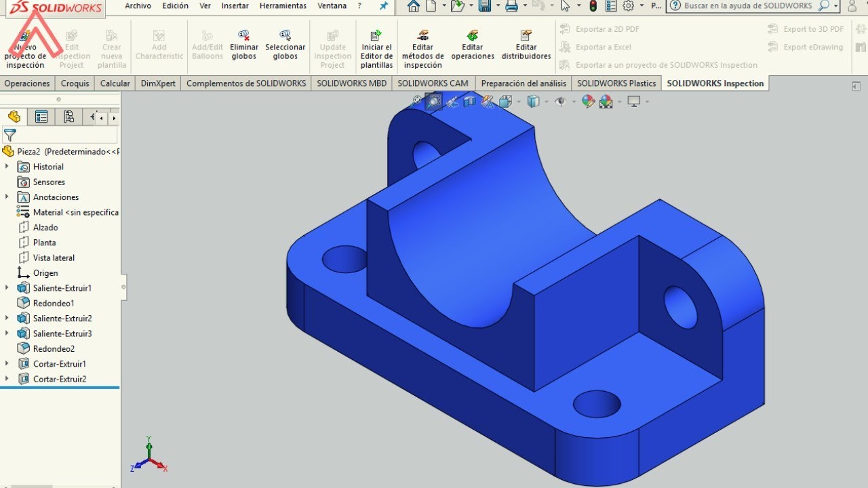This screenshot has height=488, width=868.
Task: Click the Zoom to Fit view icon
Action: click(x=417, y=101)
